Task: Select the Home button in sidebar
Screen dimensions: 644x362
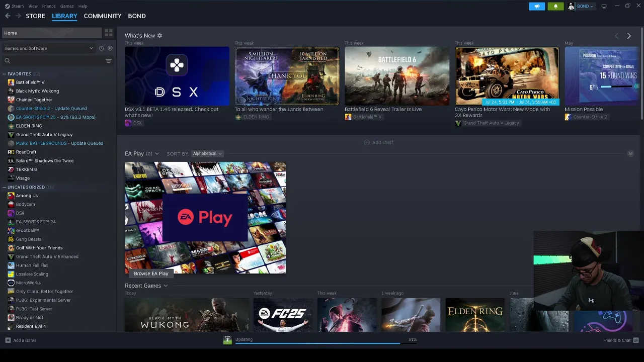Action: (x=52, y=33)
